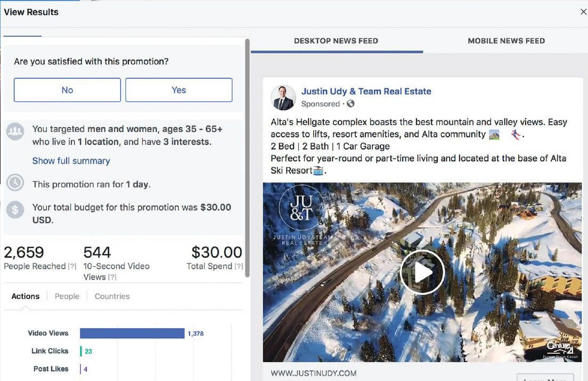The height and width of the screenshot is (381, 588).
Task: Open Total Spend help tooltip
Action: click(x=239, y=267)
